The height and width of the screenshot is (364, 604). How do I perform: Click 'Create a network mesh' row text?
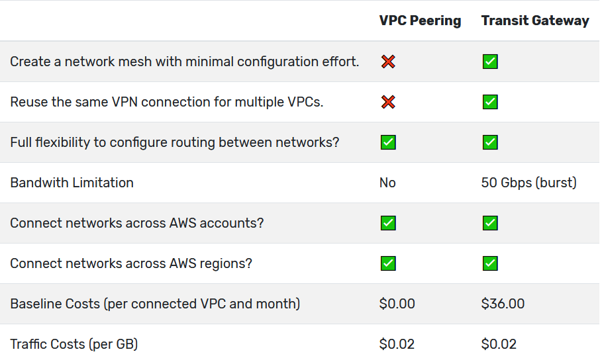185,62
